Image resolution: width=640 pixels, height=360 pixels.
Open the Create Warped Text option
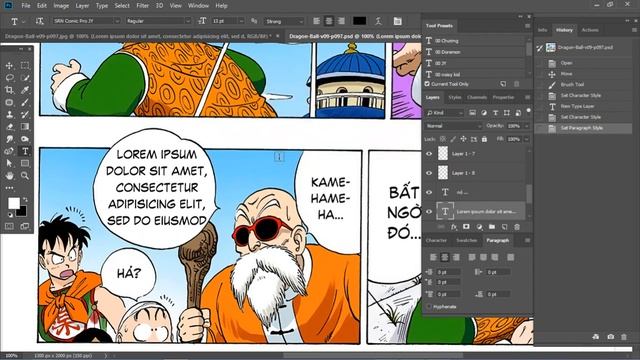[378, 21]
